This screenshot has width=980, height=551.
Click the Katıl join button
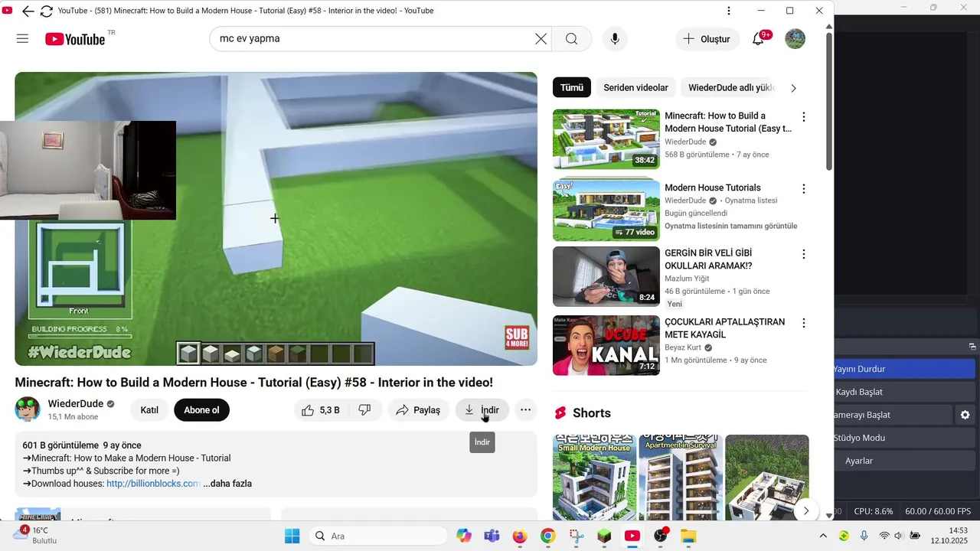pos(149,410)
